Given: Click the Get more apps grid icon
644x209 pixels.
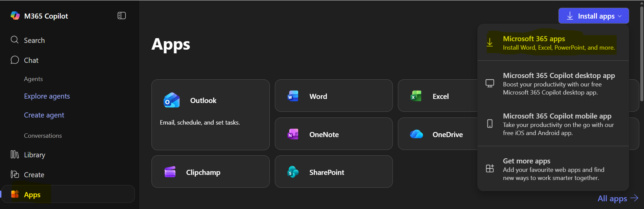Looking at the screenshot, I should coord(490,168).
